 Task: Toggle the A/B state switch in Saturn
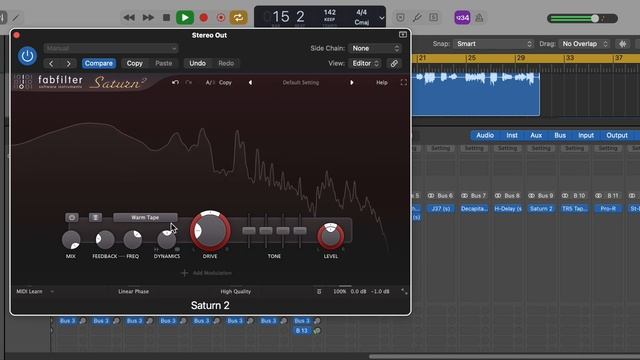coord(210,82)
